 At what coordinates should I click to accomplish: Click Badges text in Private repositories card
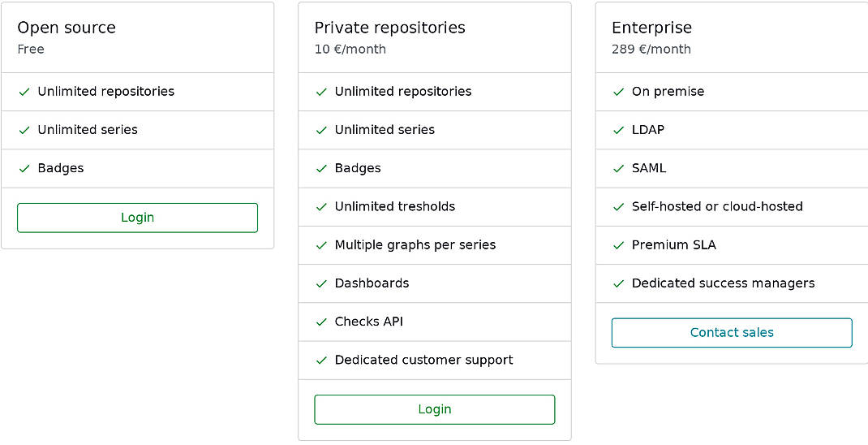pyautogui.click(x=358, y=168)
